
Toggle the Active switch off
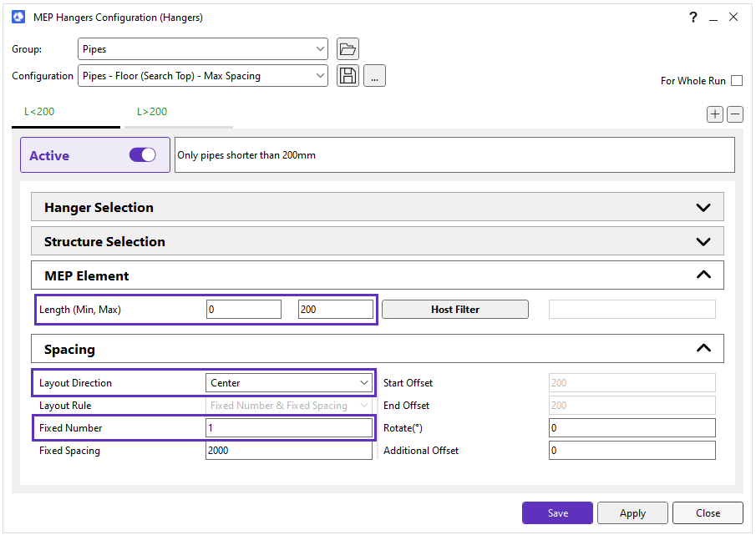coord(143,155)
